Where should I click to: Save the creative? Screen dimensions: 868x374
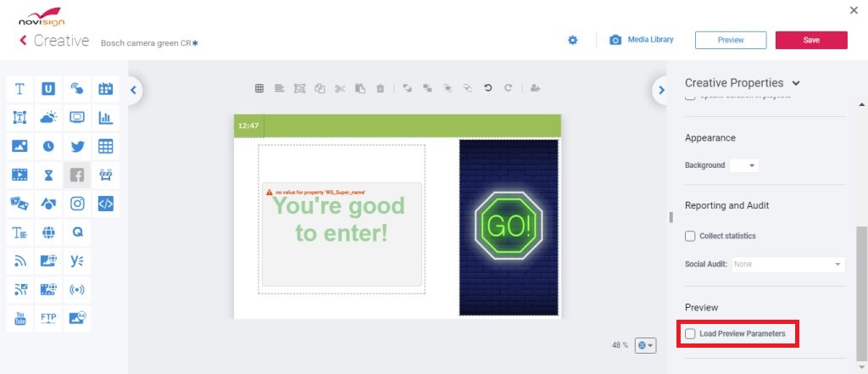(811, 40)
